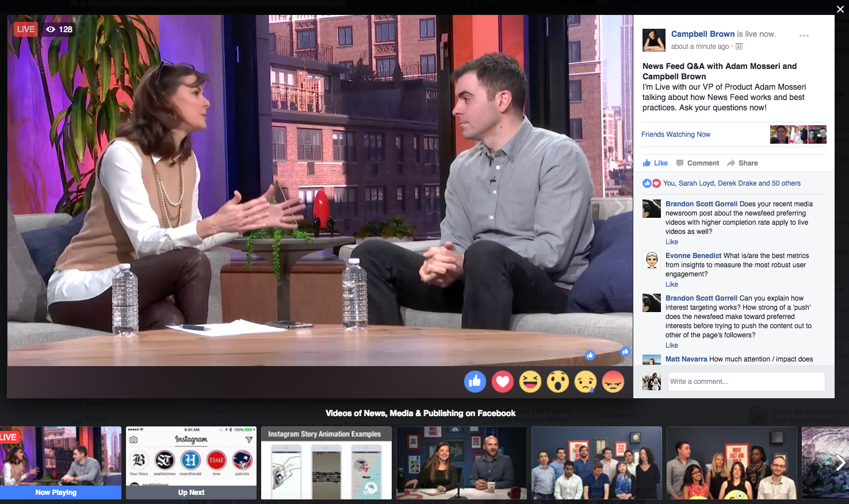The height and width of the screenshot is (504, 849).
Task: Open Instagram Story Animation Examples video
Action: [x=326, y=463]
